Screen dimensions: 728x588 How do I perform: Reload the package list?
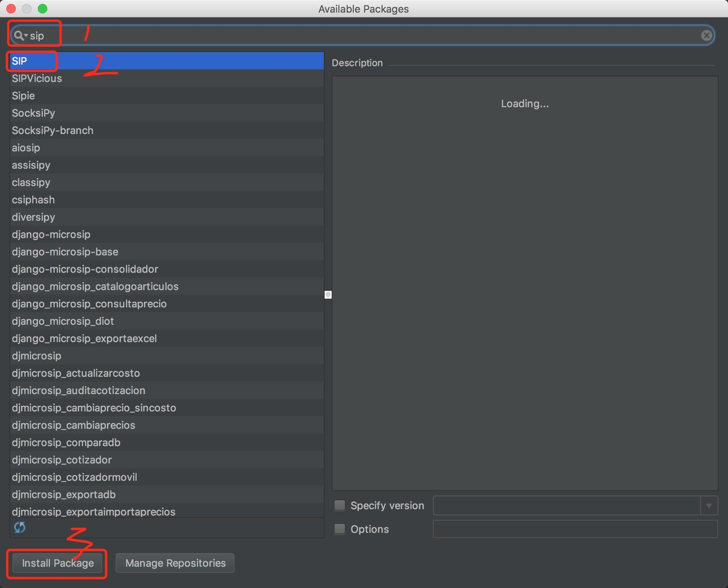(x=19, y=527)
